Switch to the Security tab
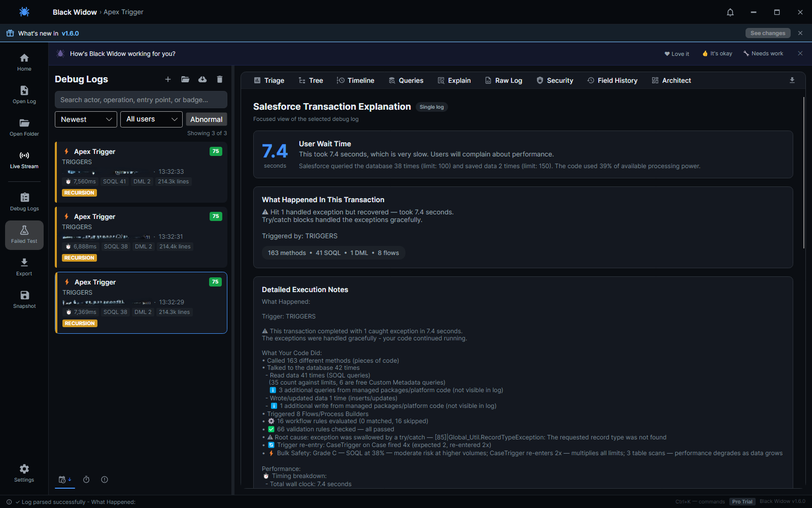 [x=555, y=80]
